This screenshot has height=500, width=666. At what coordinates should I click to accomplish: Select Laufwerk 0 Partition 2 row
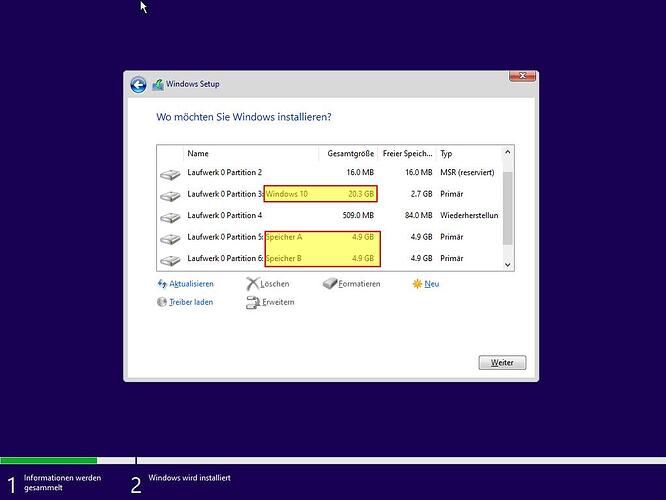click(329, 172)
